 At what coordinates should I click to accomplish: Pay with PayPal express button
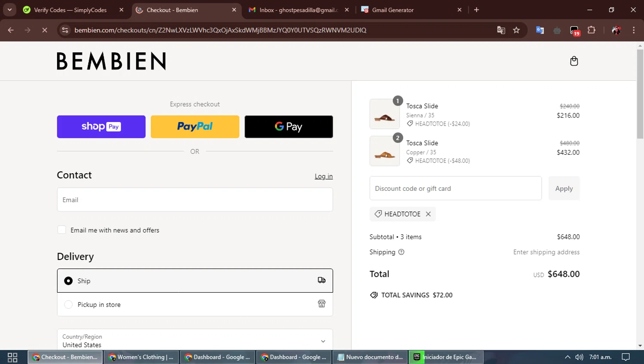pyautogui.click(x=195, y=126)
